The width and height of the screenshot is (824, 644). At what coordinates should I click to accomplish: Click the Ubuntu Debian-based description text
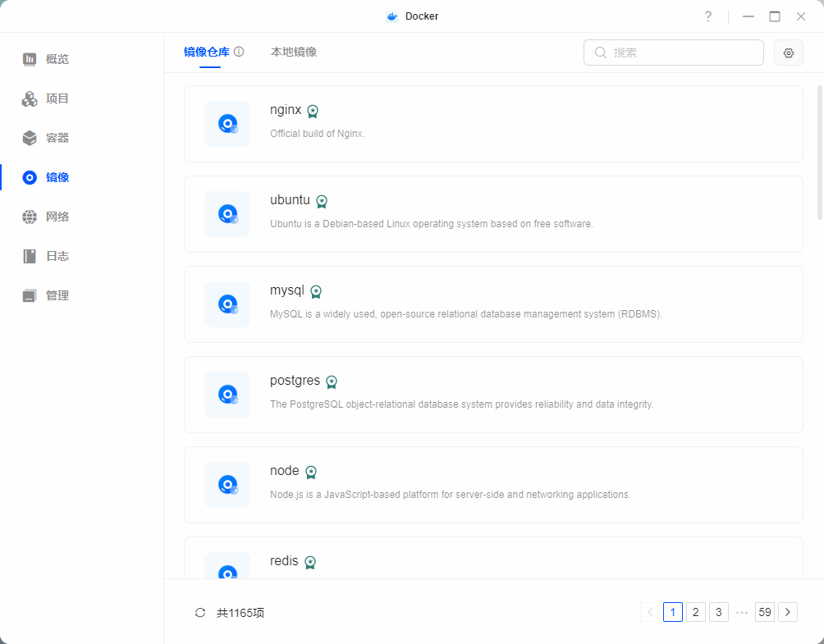pos(432,224)
